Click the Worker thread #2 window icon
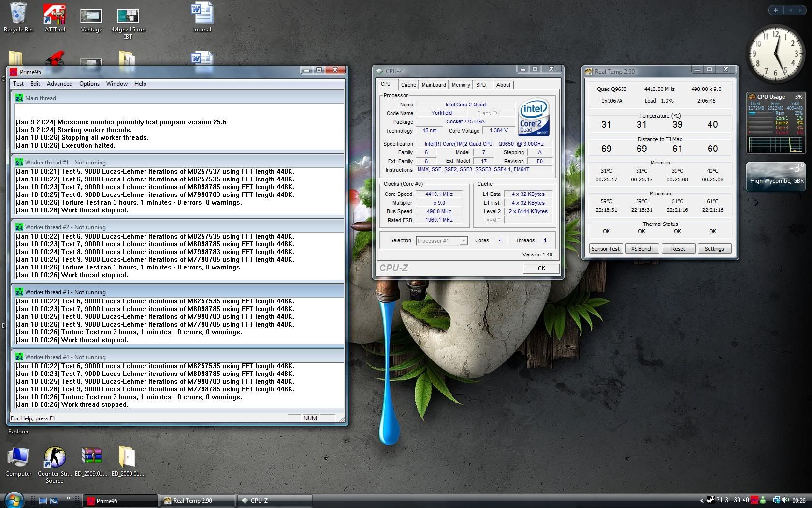The image size is (812, 508). (19, 227)
